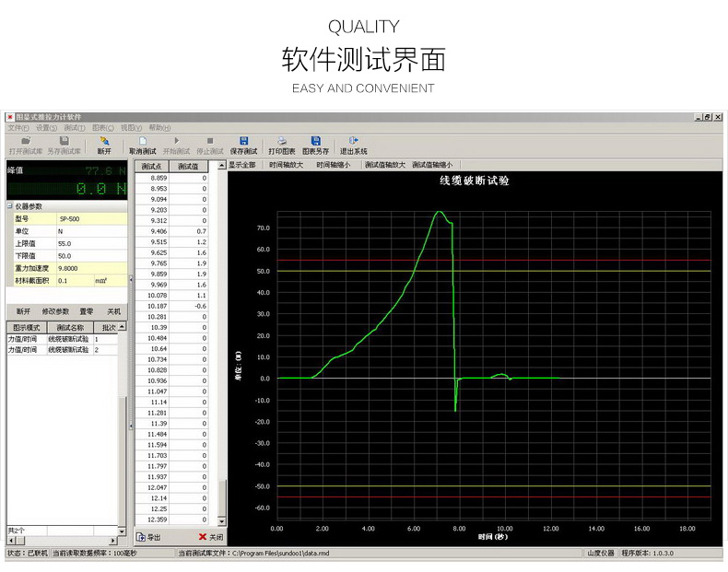The image size is (728, 572).
Task: Open the 图表 menu in menu bar
Action: [103, 128]
